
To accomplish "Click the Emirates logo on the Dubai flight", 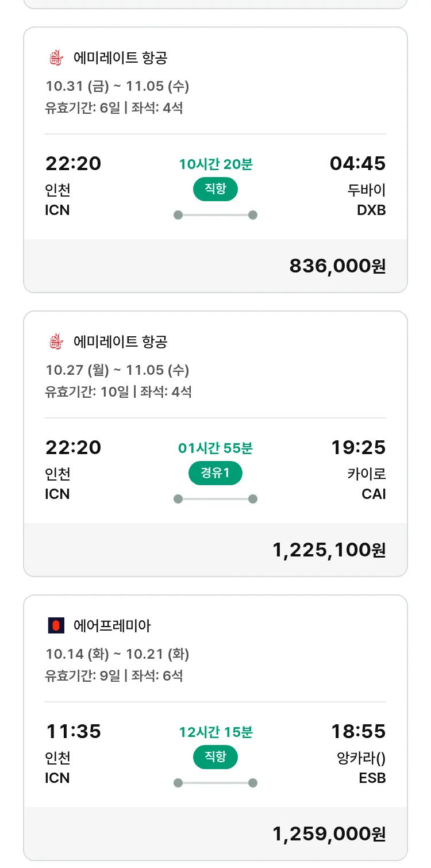I will pyautogui.click(x=55, y=58).
